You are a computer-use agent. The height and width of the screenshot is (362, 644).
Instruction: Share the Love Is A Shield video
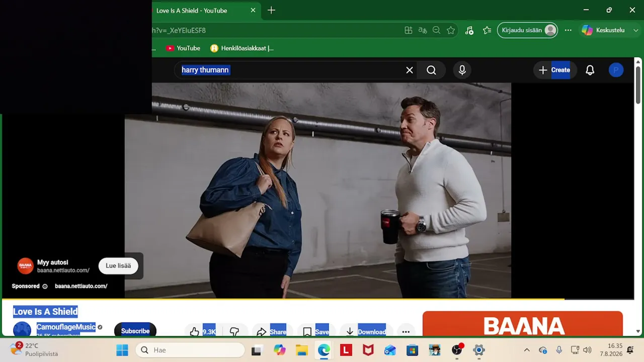[271, 331]
